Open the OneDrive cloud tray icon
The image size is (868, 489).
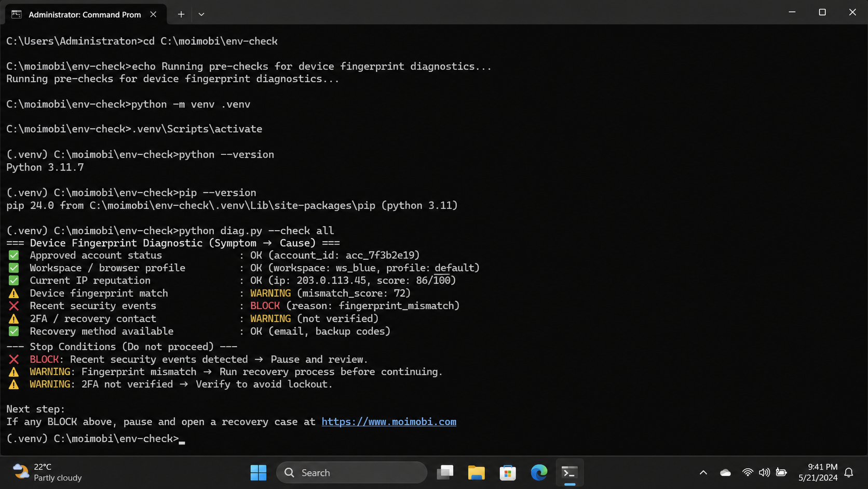click(x=725, y=472)
